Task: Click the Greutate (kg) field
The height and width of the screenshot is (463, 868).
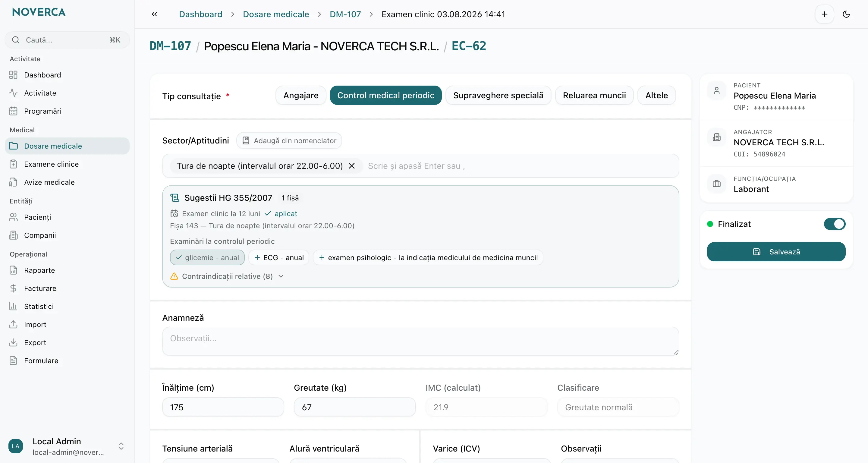Action: point(354,407)
